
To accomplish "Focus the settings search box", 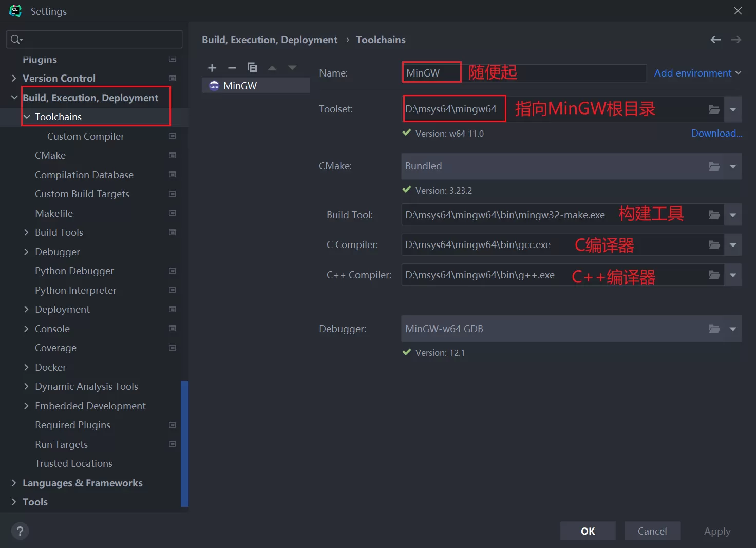I will 94,40.
